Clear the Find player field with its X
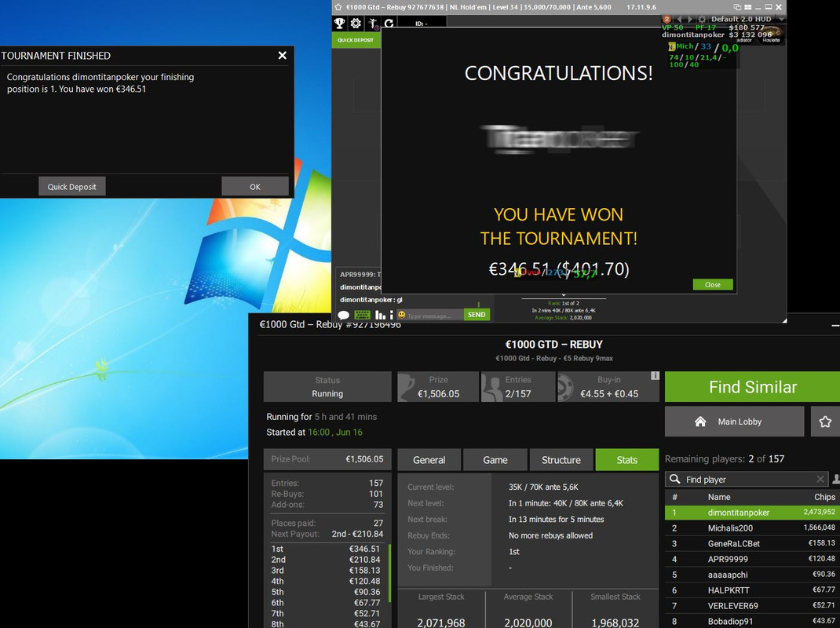This screenshot has width=840, height=628. click(820, 479)
